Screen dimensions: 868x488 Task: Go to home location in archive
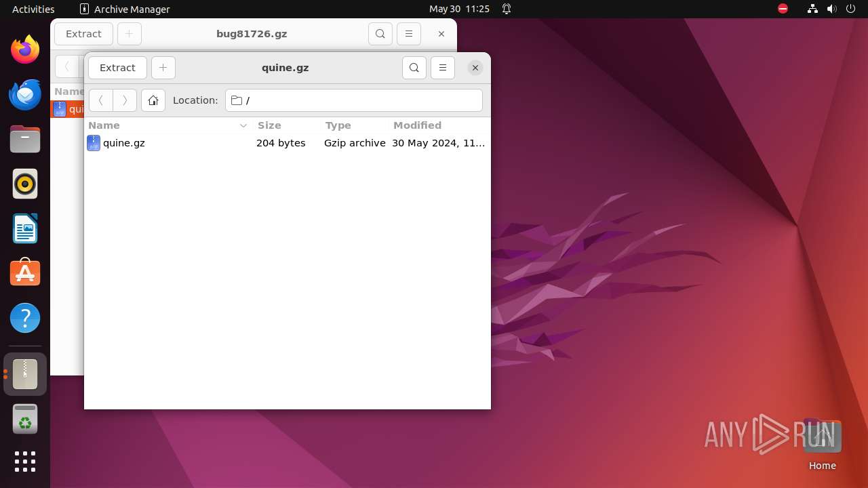coord(153,100)
